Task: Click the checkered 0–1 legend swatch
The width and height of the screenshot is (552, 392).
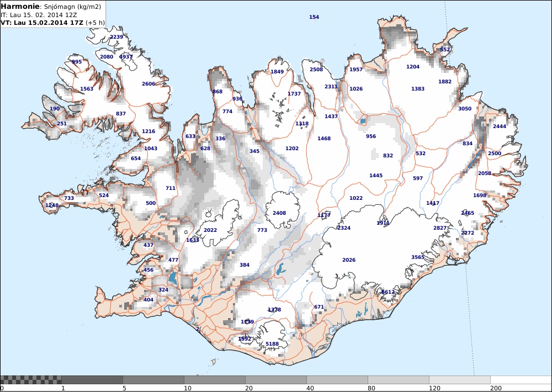Action: (30, 380)
